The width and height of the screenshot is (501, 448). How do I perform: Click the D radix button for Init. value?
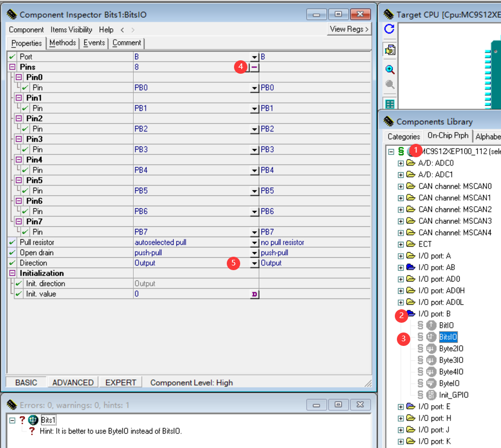[254, 294]
